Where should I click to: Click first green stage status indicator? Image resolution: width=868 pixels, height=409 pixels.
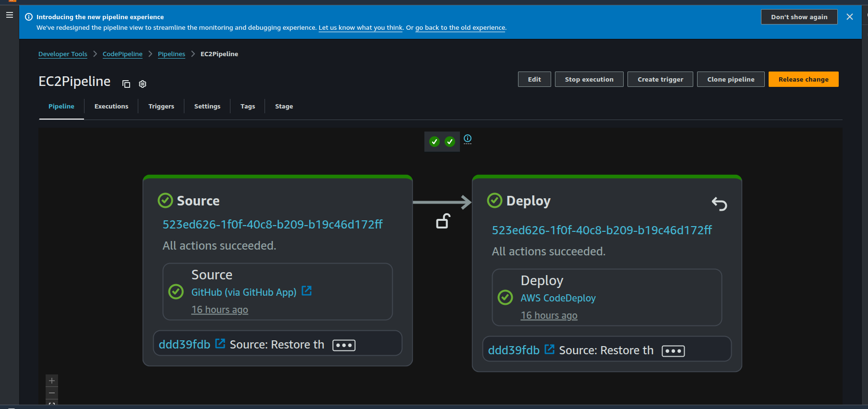tap(434, 142)
